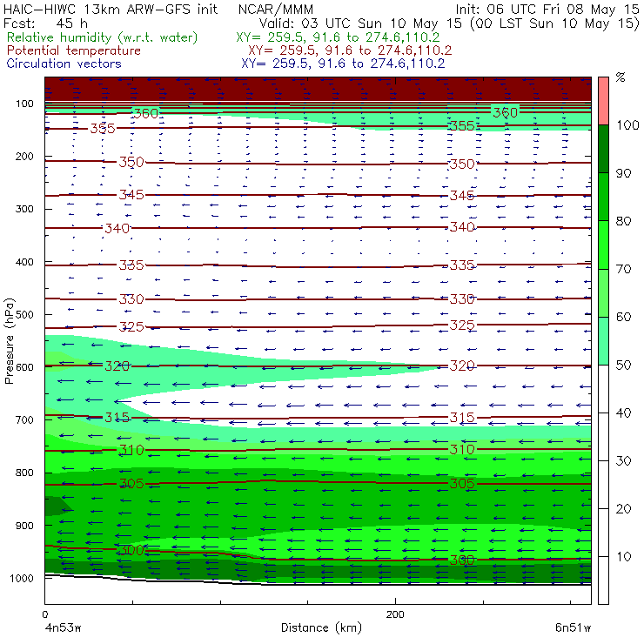Click the light green 60–70% colorbar segment
644x644 pixels.
coord(603,292)
